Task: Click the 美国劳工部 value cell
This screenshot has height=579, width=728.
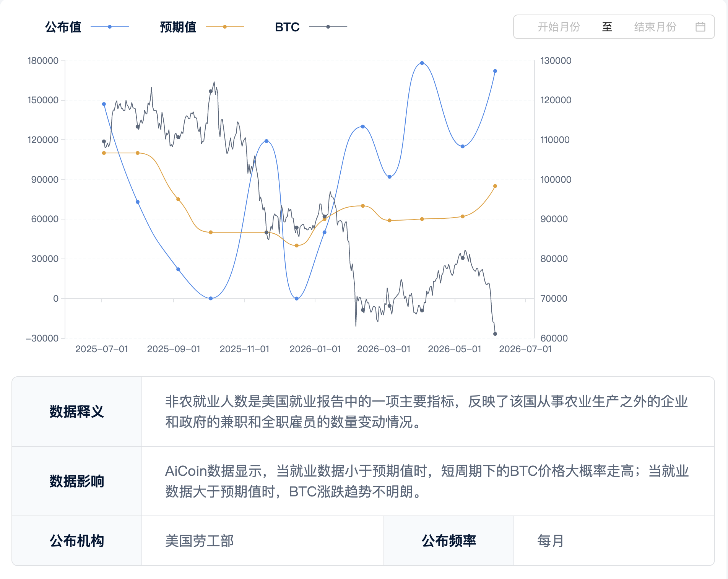Action: point(263,541)
